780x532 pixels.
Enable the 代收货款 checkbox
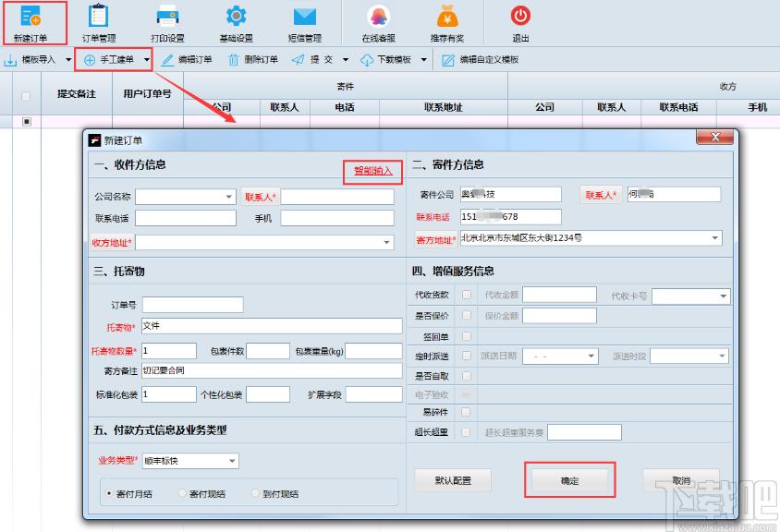tap(466, 295)
